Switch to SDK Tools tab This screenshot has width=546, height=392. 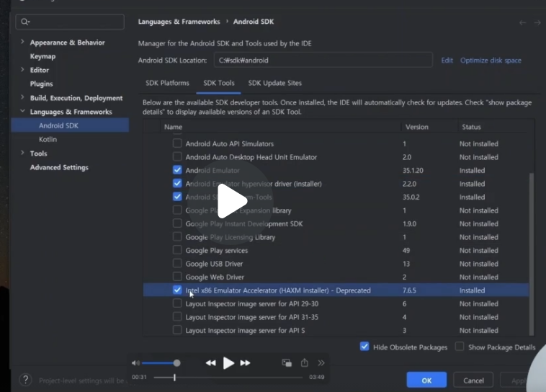pyautogui.click(x=219, y=84)
